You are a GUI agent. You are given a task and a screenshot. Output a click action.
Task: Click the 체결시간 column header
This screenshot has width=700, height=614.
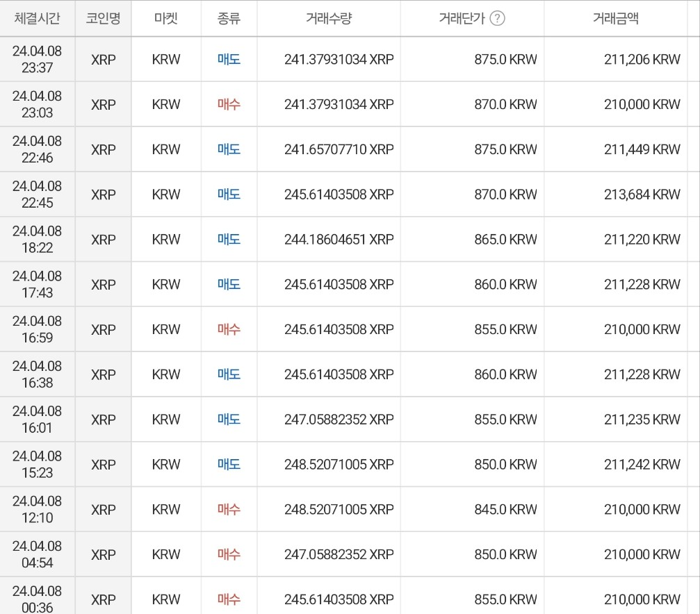point(37,18)
